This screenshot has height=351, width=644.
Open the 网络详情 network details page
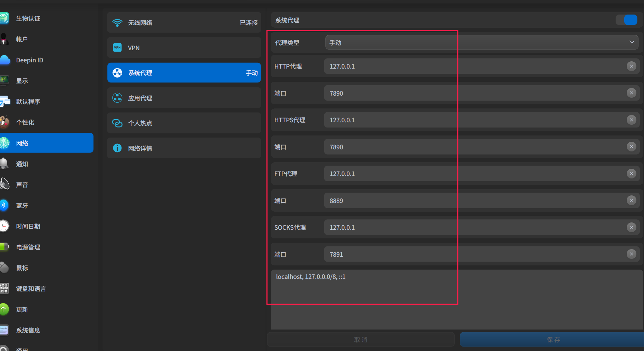184,148
